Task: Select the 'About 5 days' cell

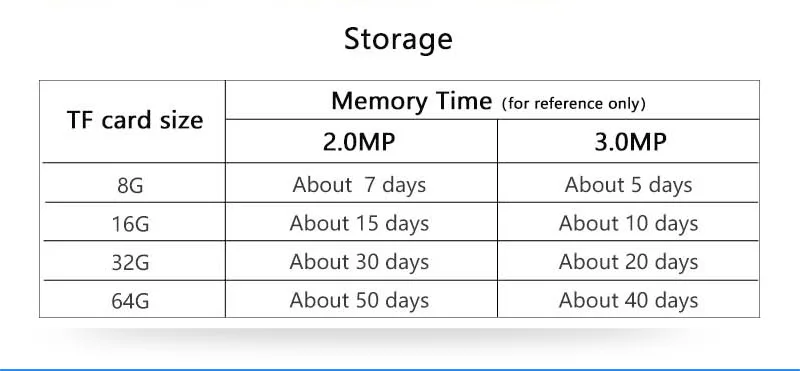Action: (x=628, y=185)
